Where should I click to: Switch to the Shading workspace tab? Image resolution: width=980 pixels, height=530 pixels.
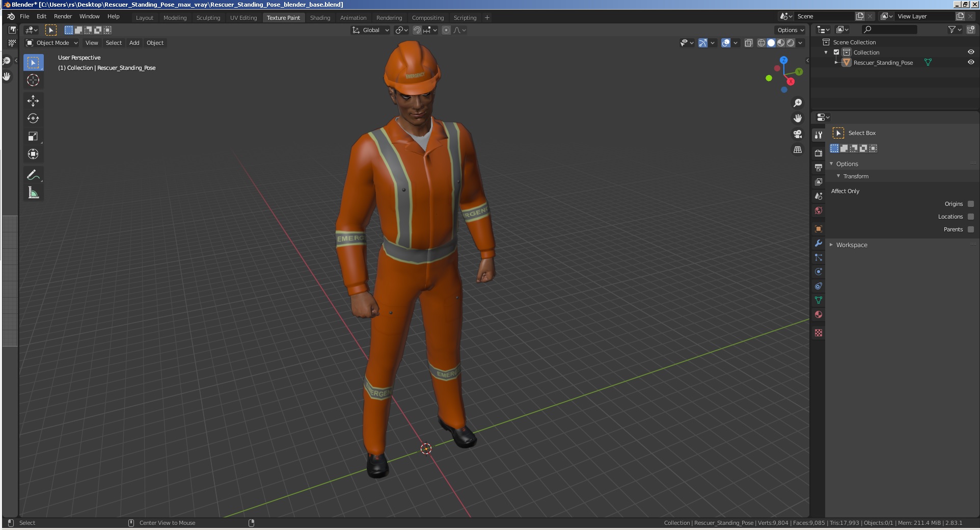coord(320,18)
